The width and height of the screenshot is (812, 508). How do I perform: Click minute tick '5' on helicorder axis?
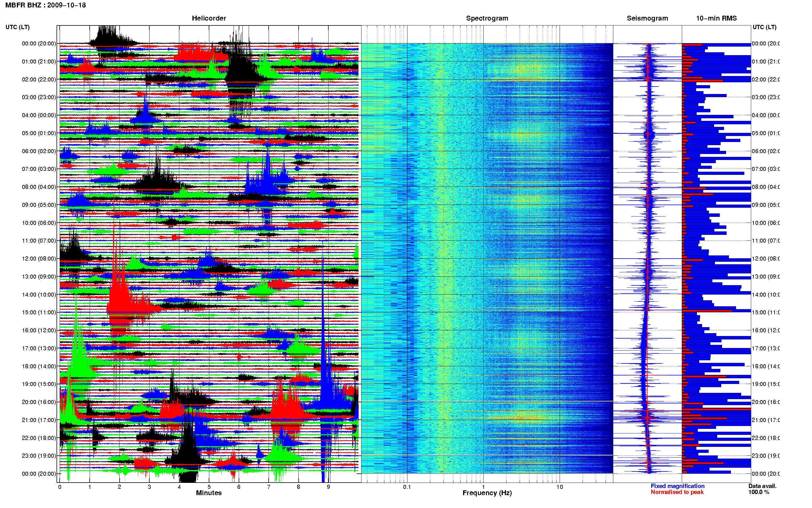click(209, 487)
